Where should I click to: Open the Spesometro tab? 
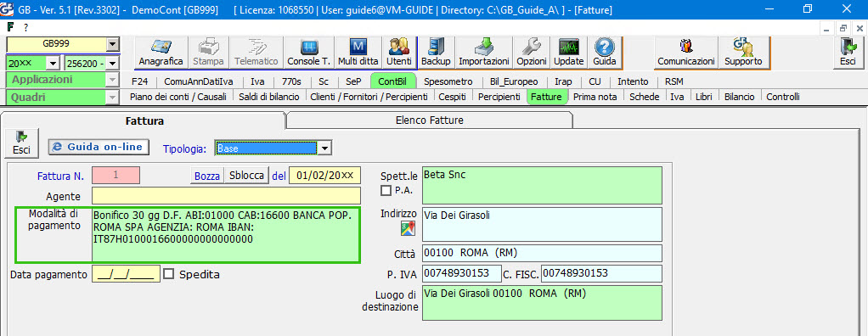pyautogui.click(x=448, y=81)
